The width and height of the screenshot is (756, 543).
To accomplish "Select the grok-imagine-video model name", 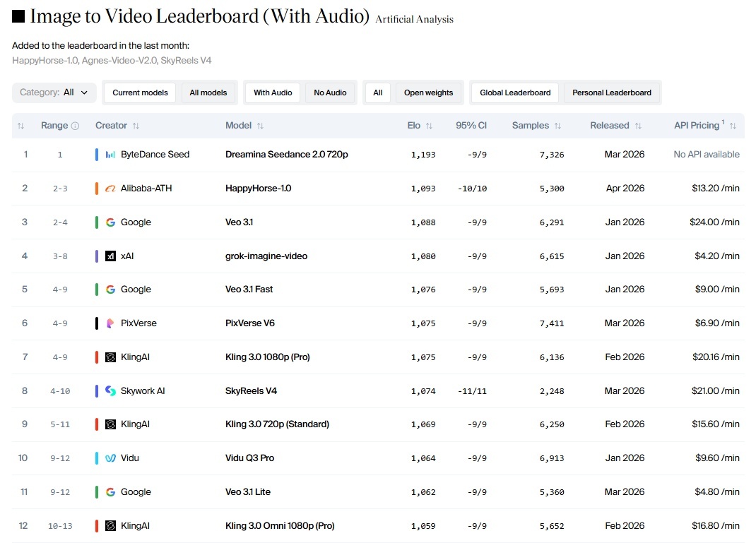I will (x=266, y=256).
